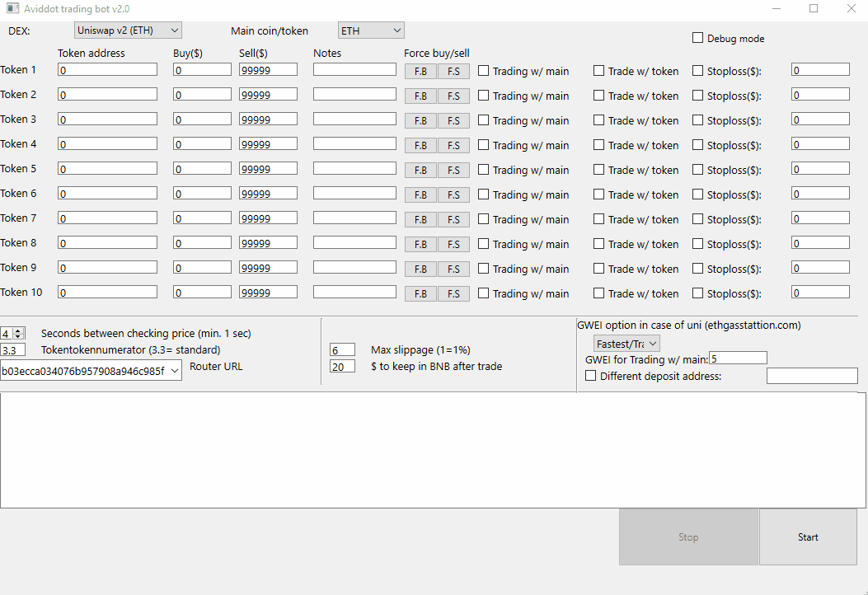Screen dimensions: 868x595
Task: Click the Tokentokennumerator value field
Action: coord(12,349)
